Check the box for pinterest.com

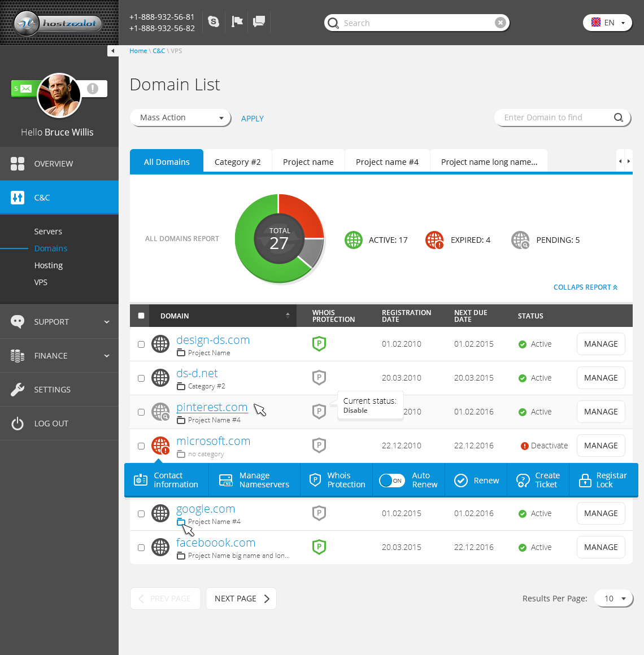[141, 412]
